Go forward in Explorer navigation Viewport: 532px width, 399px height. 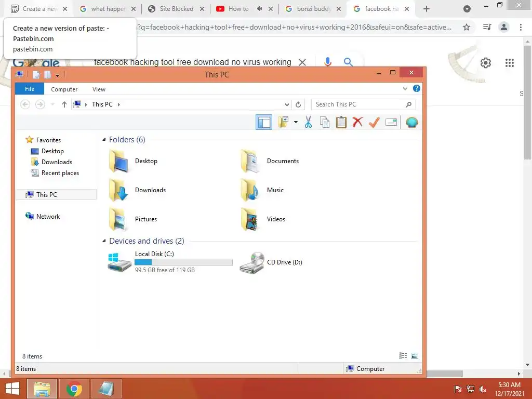[x=40, y=104]
